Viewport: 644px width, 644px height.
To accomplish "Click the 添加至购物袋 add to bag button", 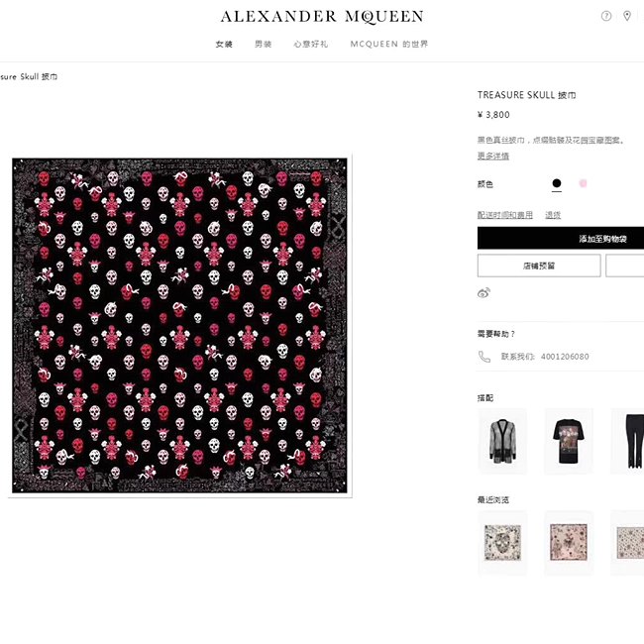I will (x=561, y=238).
